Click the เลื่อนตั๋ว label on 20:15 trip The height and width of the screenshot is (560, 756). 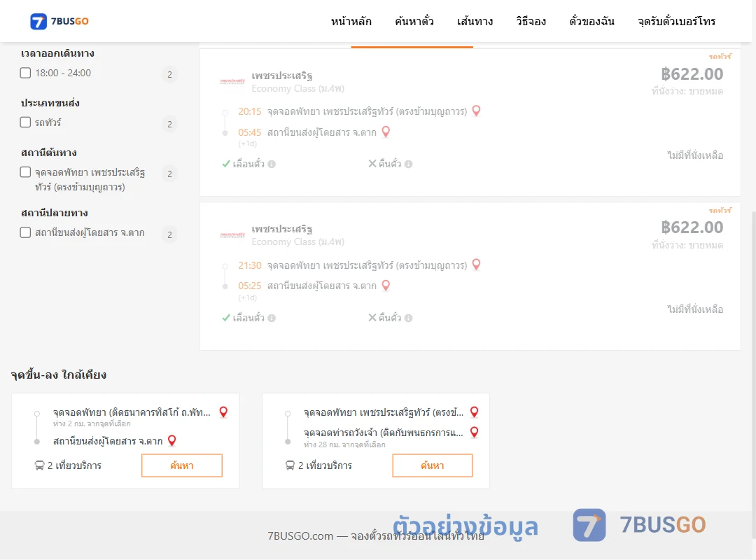[248, 164]
